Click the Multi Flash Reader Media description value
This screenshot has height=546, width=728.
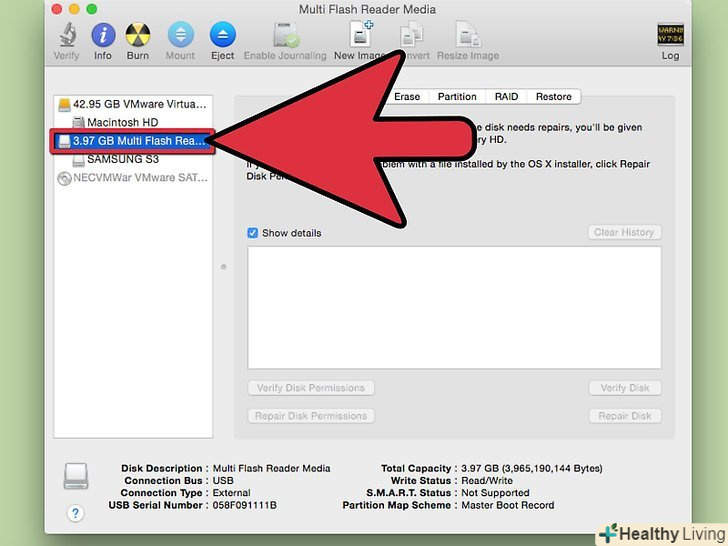(271, 468)
